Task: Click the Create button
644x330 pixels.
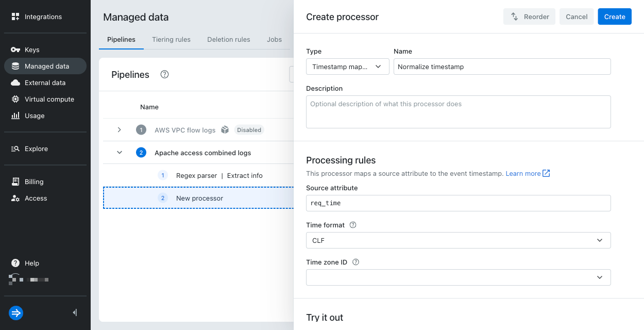Action: click(x=615, y=16)
